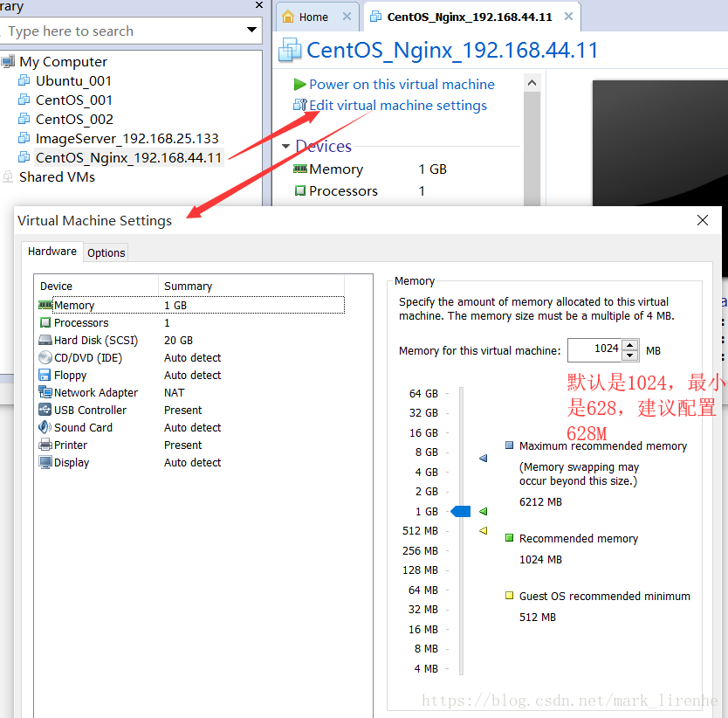The image size is (728, 718).
Task: Open the library search dropdown arrow
Action: (x=251, y=31)
